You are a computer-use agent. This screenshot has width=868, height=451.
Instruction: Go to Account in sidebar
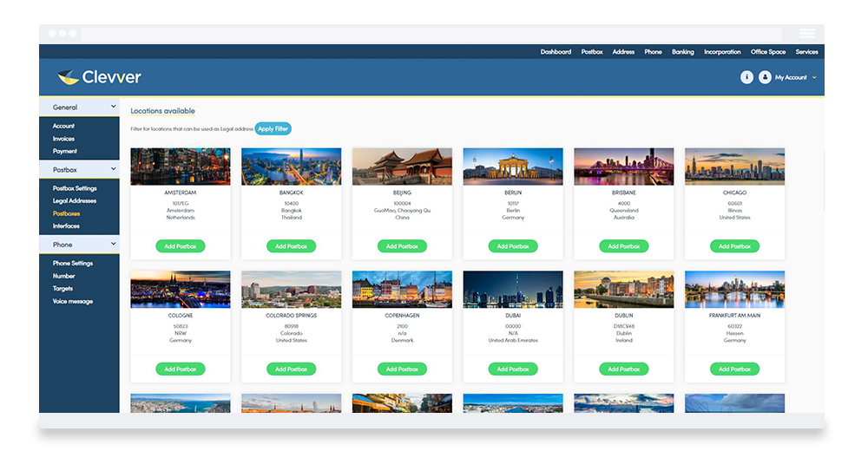pyautogui.click(x=63, y=126)
